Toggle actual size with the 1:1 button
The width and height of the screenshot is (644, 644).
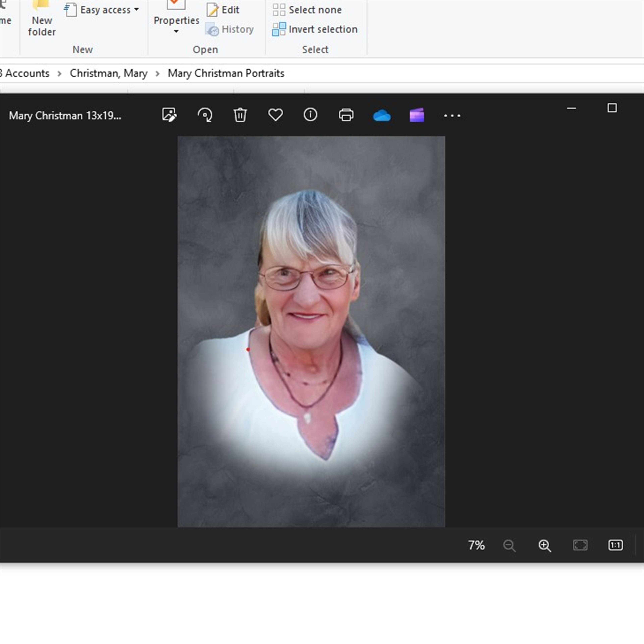(615, 545)
